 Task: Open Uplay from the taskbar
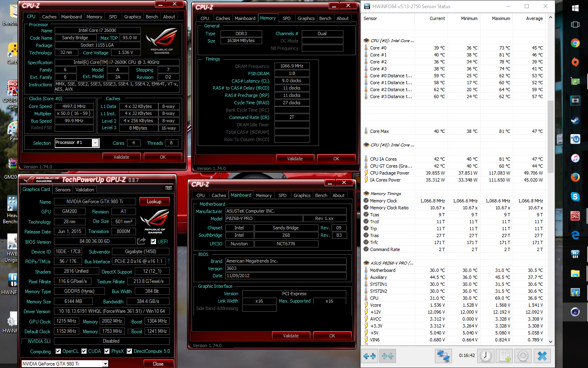click(x=575, y=139)
